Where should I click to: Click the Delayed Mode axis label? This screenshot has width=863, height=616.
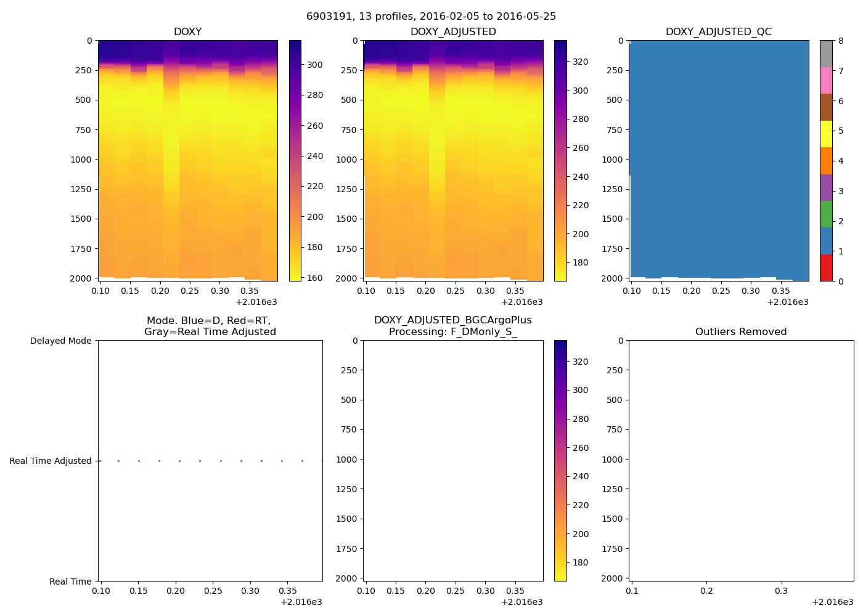click(x=60, y=341)
